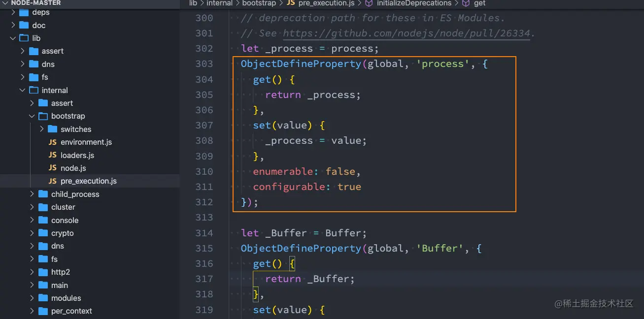Expand the cluster folder chevron
Image resolution: width=644 pixels, height=319 pixels.
pyautogui.click(x=32, y=207)
